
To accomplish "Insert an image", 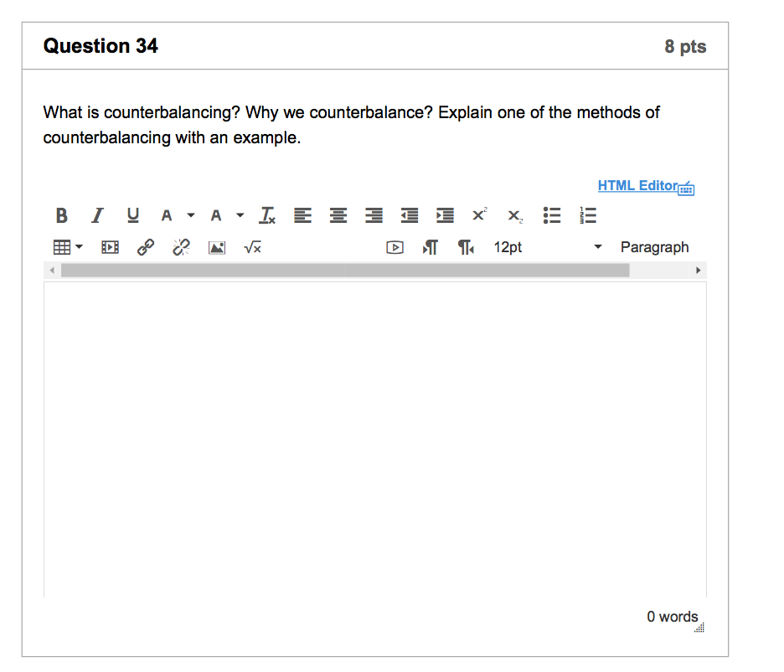I will pyautogui.click(x=216, y=247).
